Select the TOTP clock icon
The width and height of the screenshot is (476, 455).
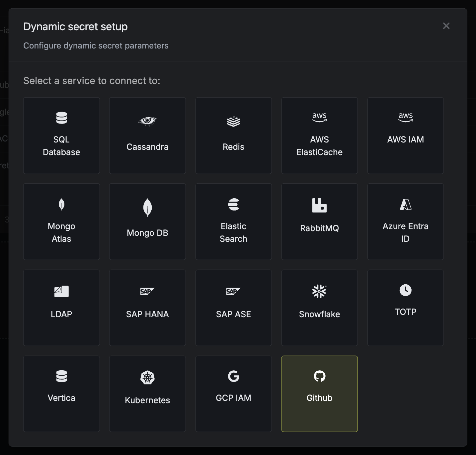406,290
